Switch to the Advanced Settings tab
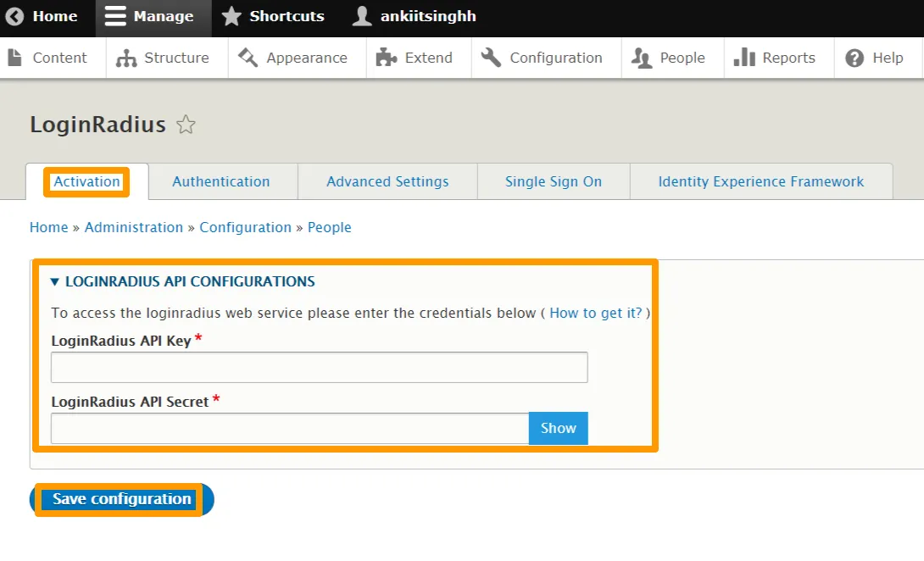 pyautogui.click(x=387, y=181)
